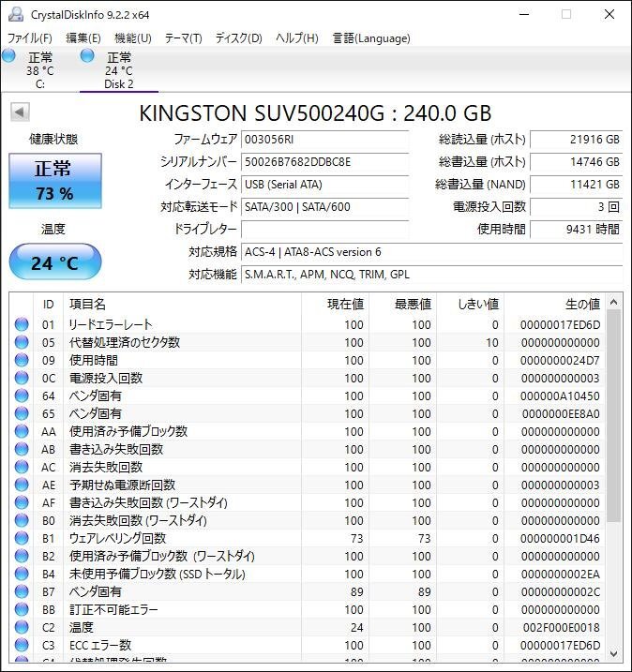Screen dimensions: 632x672
Task: Click power-on hours value 9431 時間
Action: [x=577, y=230]
